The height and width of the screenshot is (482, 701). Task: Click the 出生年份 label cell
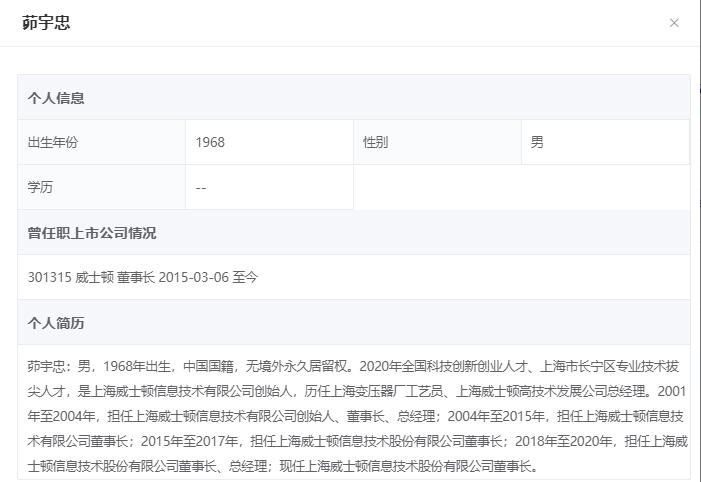point(53,142)
